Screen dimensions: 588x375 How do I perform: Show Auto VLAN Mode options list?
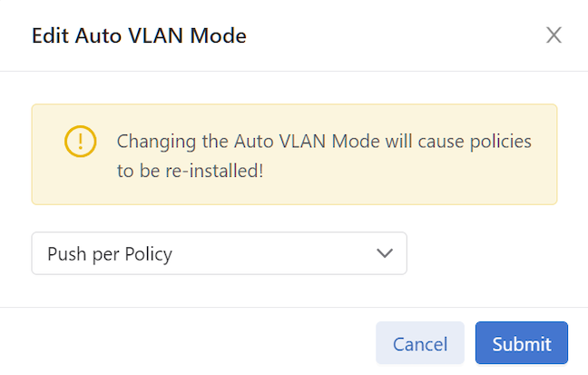coord(219,253)
